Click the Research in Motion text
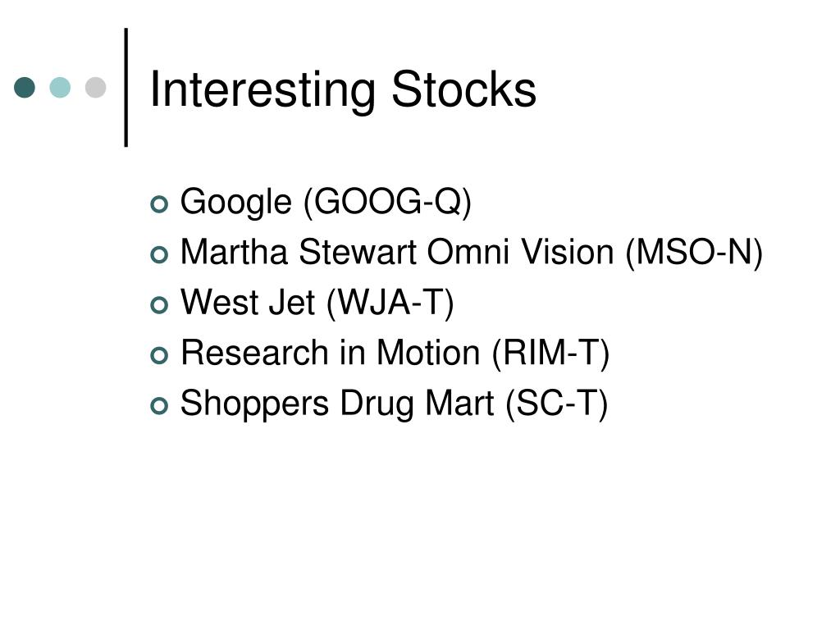Image resolution: width=840 pixels, height=630 pixels. [x=330, y=353]
